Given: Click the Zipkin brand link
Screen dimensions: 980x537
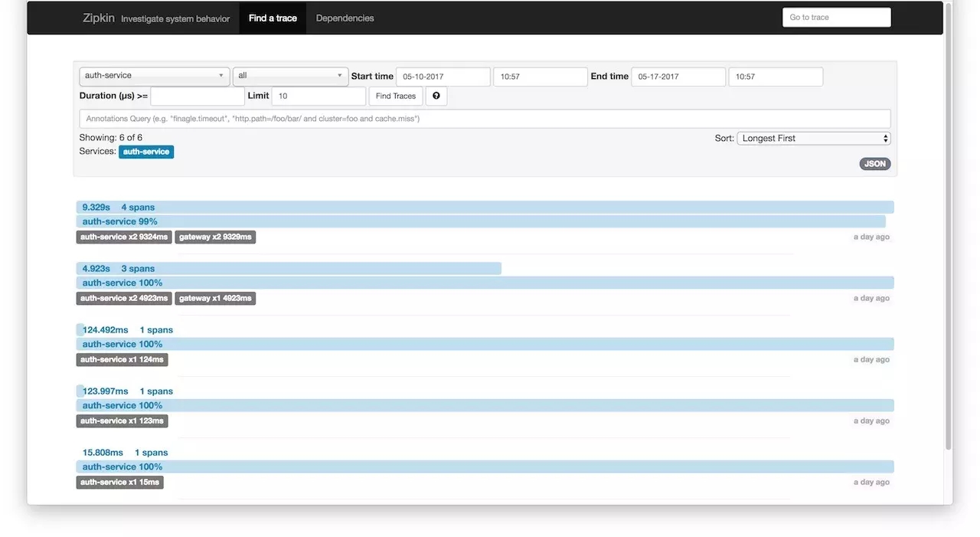Looking at the screenshot, I should [x=98, y=18].
